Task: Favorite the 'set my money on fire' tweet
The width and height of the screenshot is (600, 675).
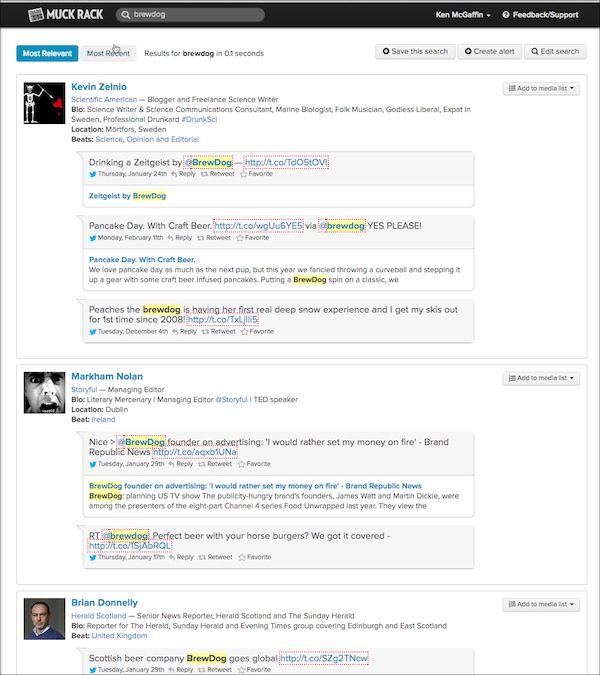Action: point(254,464)
